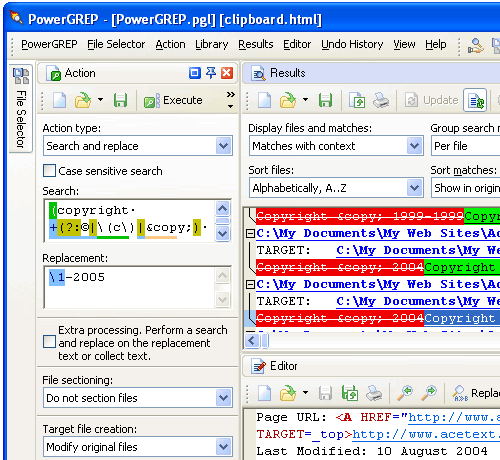Open the Library menu

pos(212,44)
